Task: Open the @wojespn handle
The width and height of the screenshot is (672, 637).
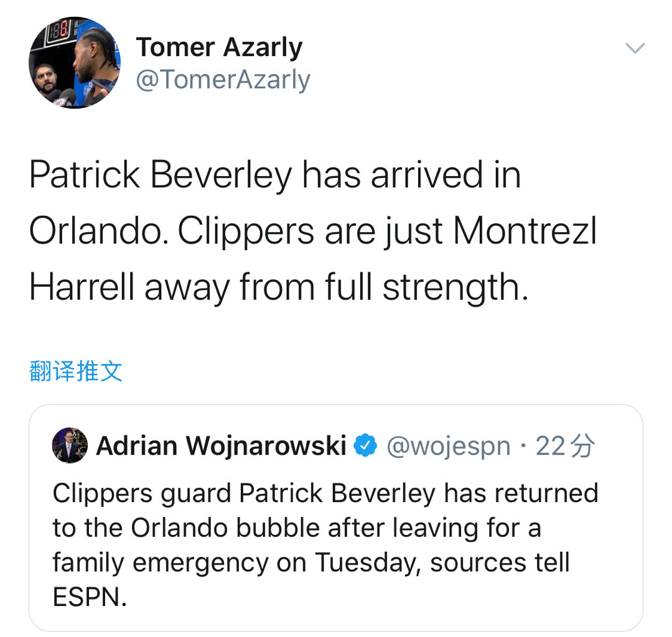Action: click(x=448, y=445)
